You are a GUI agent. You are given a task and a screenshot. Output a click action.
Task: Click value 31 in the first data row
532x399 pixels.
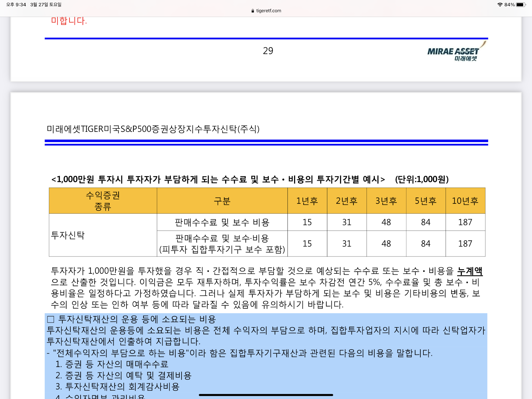347,222
